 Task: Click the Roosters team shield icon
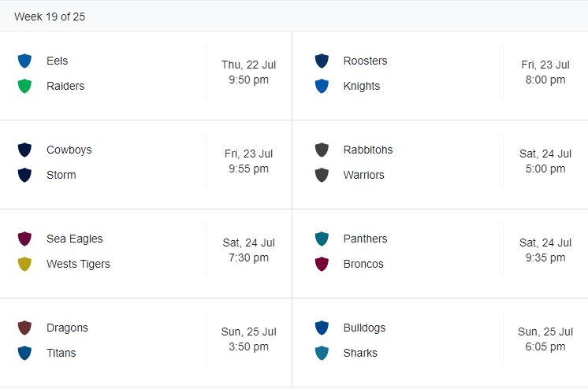pyautogui.click(x=322, y=61)
